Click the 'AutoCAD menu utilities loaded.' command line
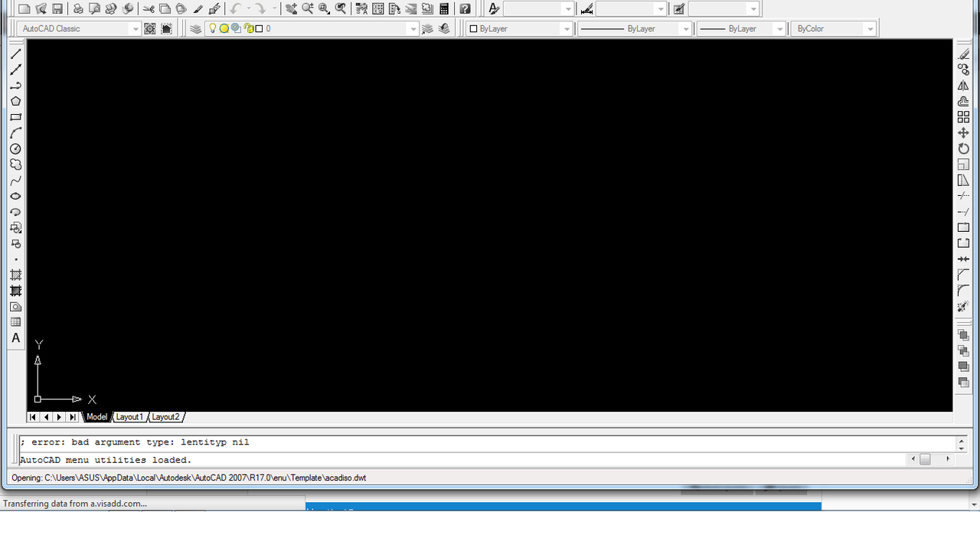The width and height of the screenshot is (980, 551). point(106,460)
